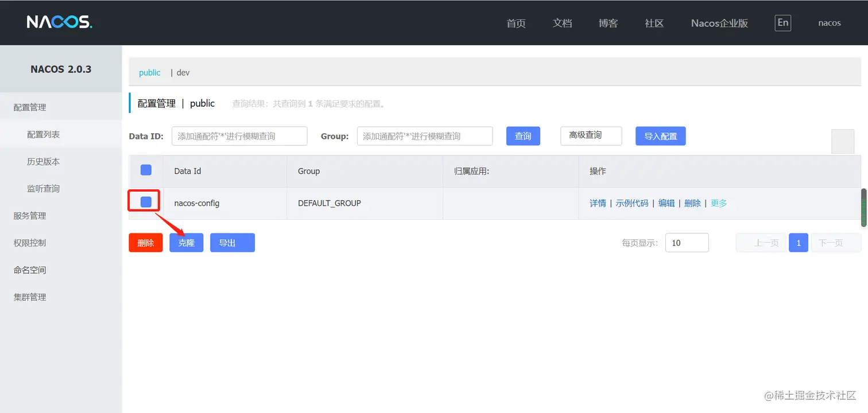
Task: Open 配置列表 in the sidebar
Action: click(61, 134)
